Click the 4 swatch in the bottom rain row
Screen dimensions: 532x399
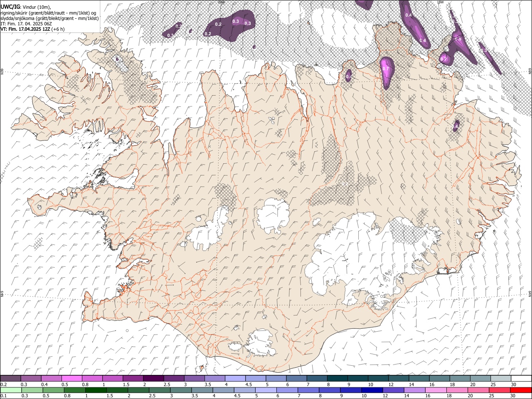click(223, 390)
